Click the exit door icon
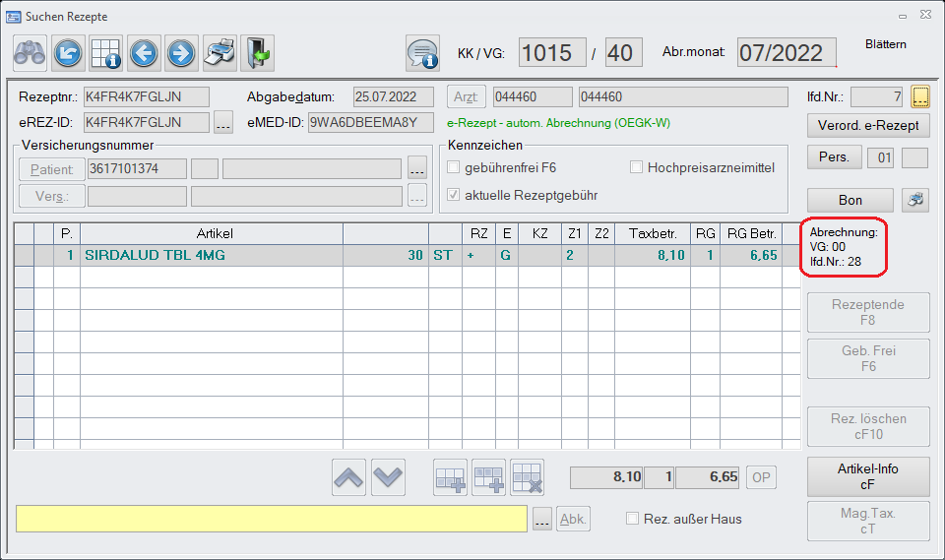945x560 pixels. pyautogui.click(x=257, y=52)
